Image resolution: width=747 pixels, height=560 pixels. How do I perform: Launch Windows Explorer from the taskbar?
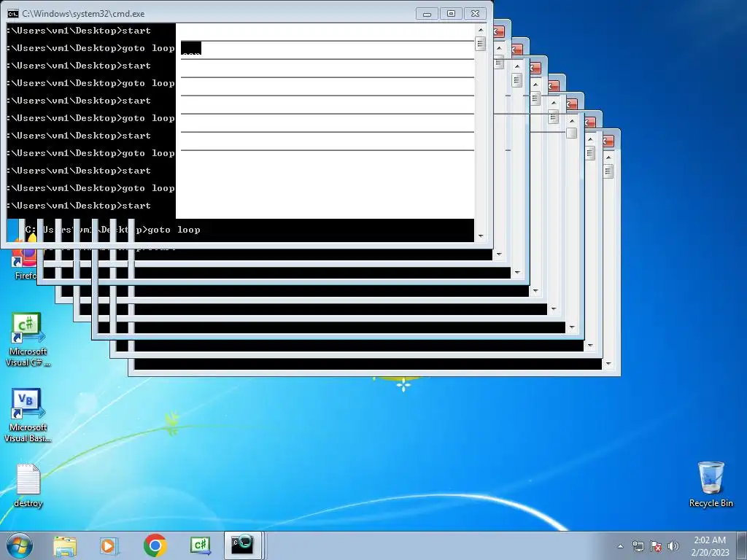65,545
